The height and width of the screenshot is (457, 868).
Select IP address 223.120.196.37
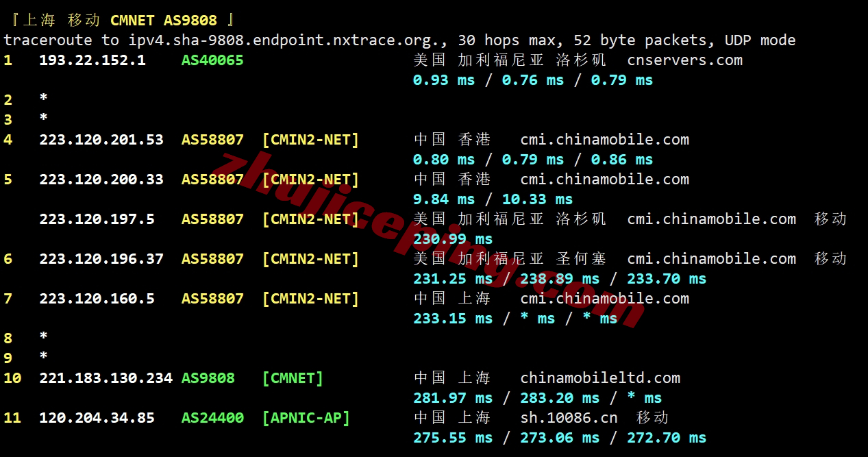point(101,259)
